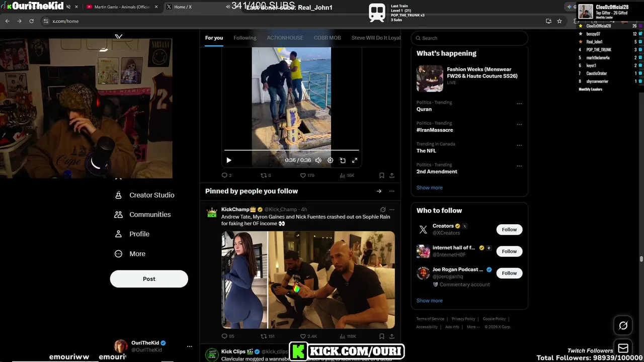This screenshot has width=644, height=362.
Task: Show more under What's happening
Action: click(x=429, y=188)
